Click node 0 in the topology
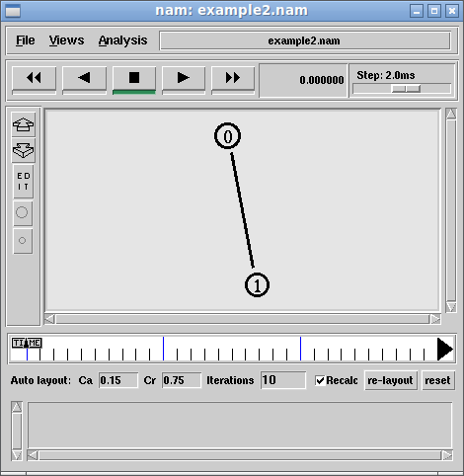The width and height of the screenshot is (464, 476). coord(227,136)
